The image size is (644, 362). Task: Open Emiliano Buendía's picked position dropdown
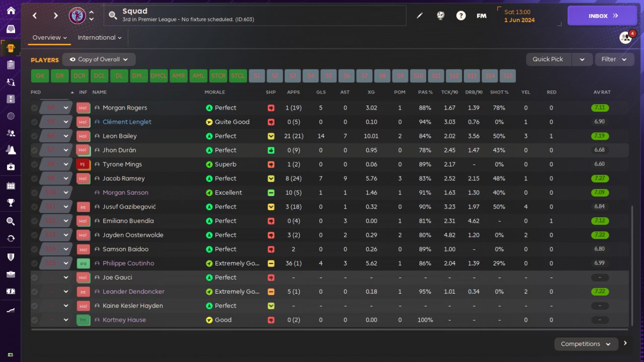pyautogui.click(x=55, y=221)
